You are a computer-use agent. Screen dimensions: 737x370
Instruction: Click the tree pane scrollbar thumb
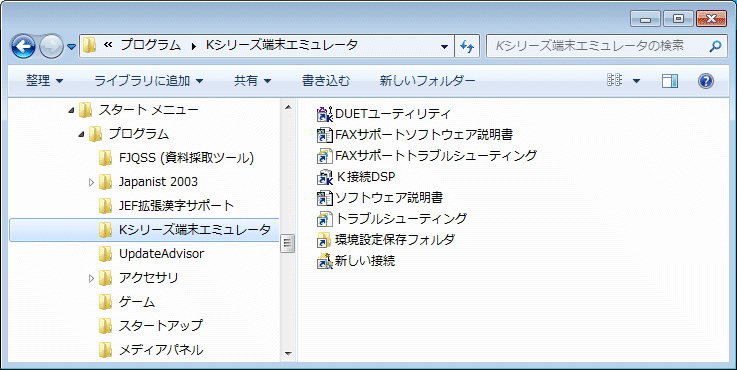[288, 243]
